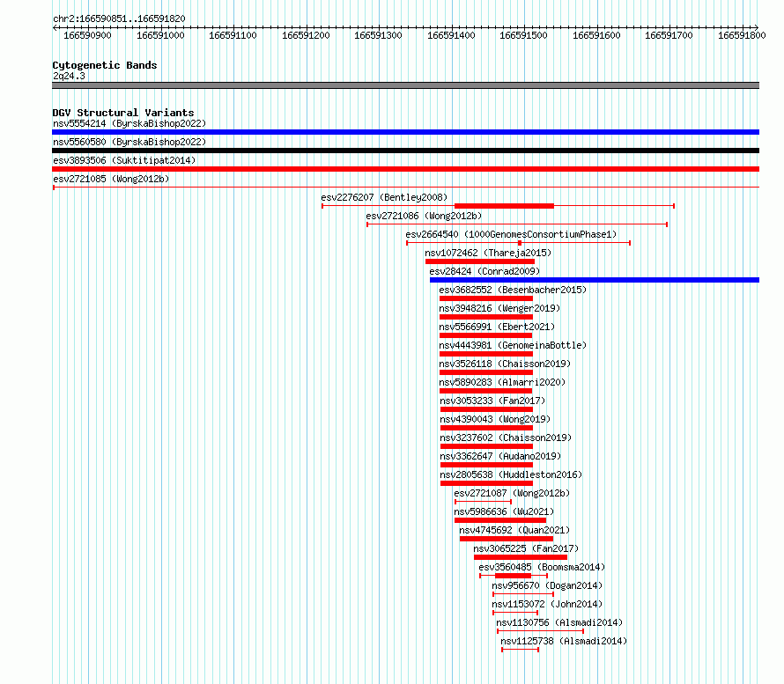Screen dimensions: 784x684
Task: Open nsv3362647 (Audano2019) label
Action: click(x=500, y=456)
